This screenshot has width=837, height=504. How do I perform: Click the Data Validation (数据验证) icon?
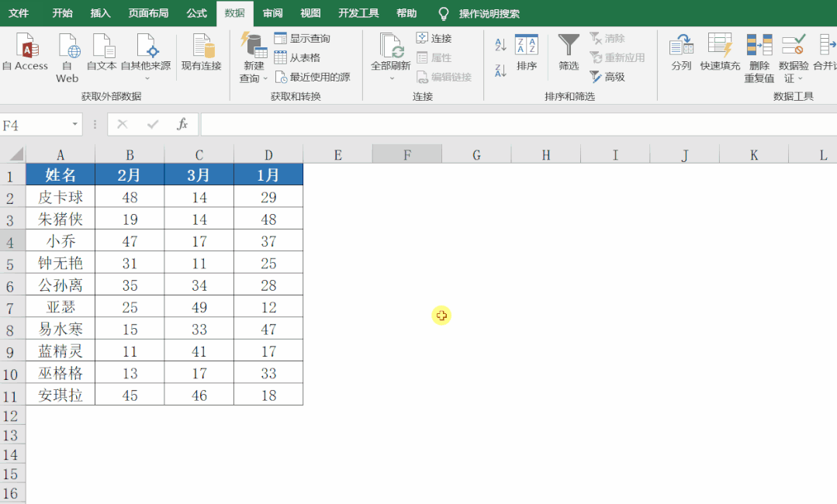pos(794,44)
